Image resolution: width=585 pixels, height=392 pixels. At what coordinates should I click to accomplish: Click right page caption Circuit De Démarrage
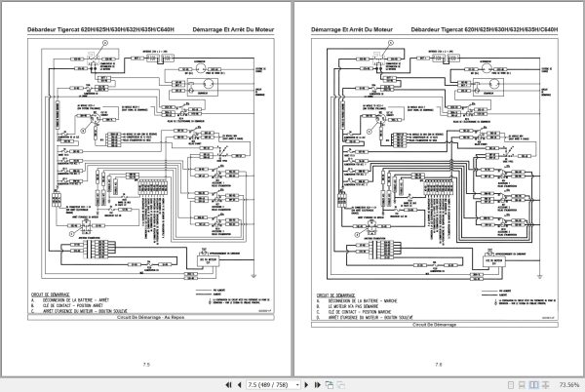(x=435, y=325)
